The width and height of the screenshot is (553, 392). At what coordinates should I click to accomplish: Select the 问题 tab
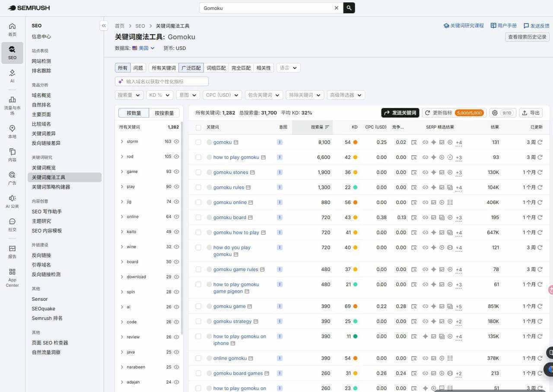[x=138, y=68]
